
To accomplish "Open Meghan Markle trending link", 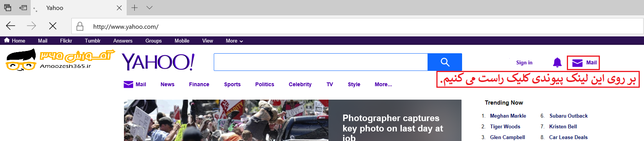I will (508, 116).
